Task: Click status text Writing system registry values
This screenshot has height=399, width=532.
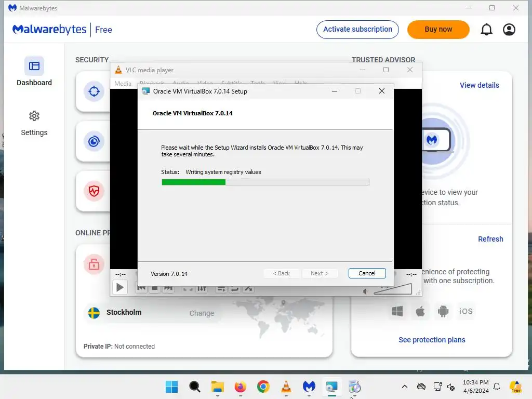Action: coord(223,172)
